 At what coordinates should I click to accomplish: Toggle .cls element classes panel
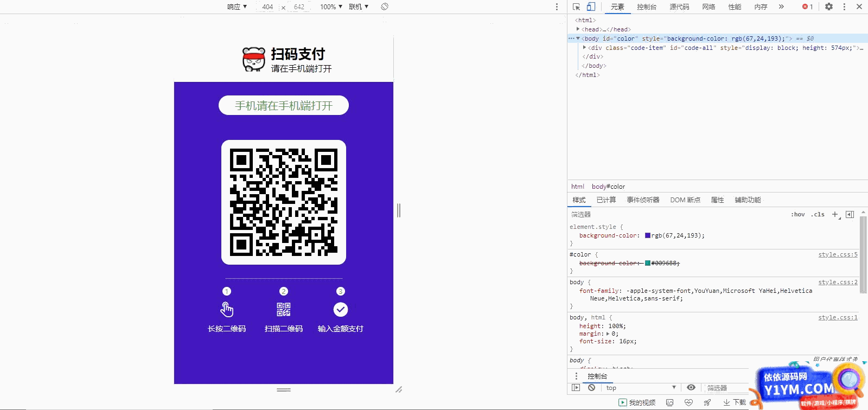818,214
